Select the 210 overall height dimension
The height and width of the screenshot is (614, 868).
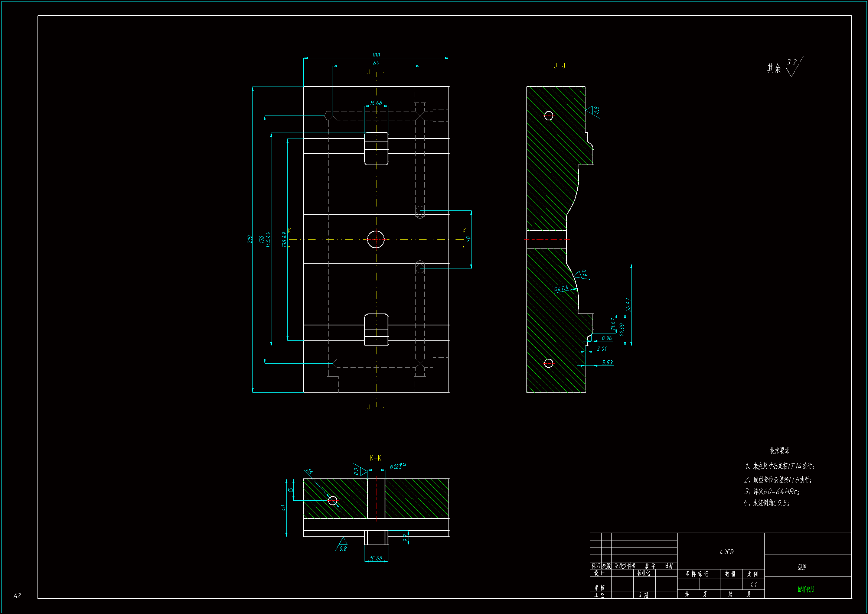pos(250,239)
